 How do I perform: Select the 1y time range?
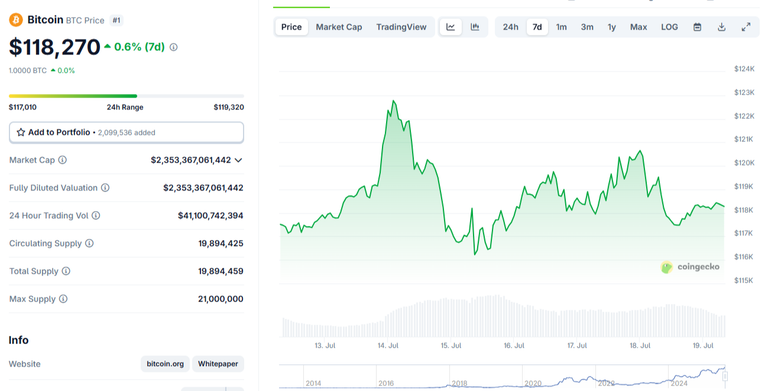tap(612, 27)
